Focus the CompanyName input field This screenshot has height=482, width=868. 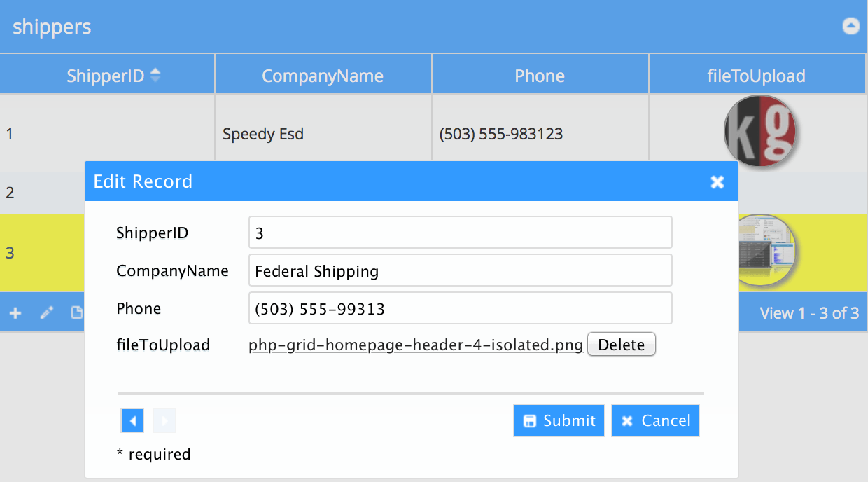point(461,270)
